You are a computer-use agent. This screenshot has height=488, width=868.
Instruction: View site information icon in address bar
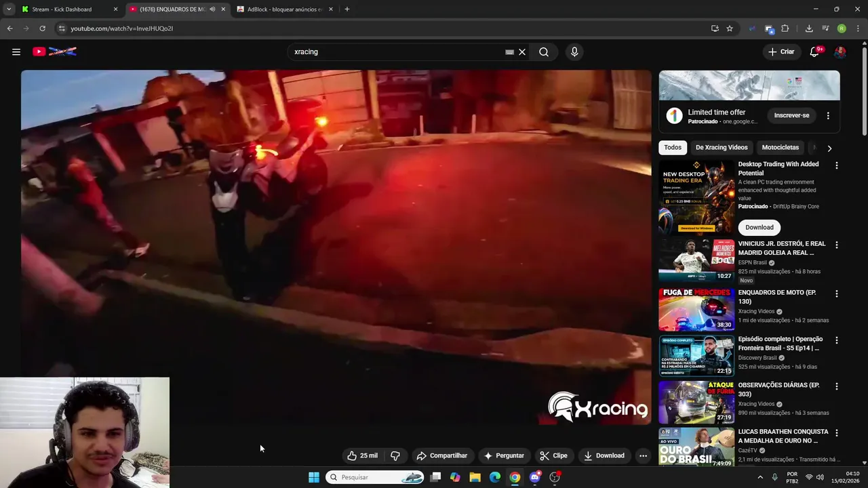pyautogui.click(x=62, y=28)
